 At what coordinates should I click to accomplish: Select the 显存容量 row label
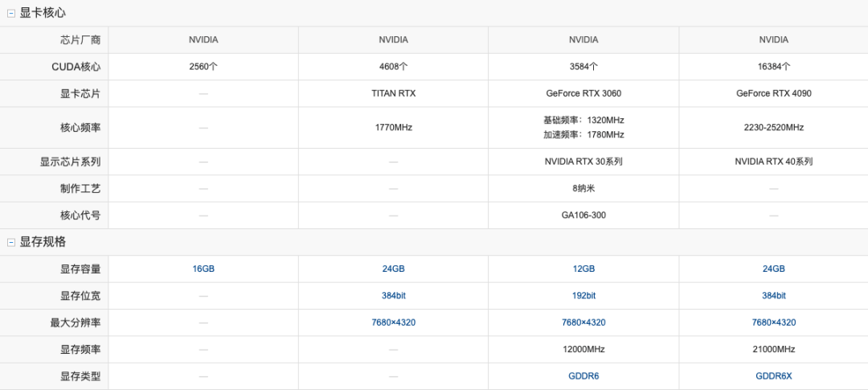pyautogui.click(x=81, y=269)
